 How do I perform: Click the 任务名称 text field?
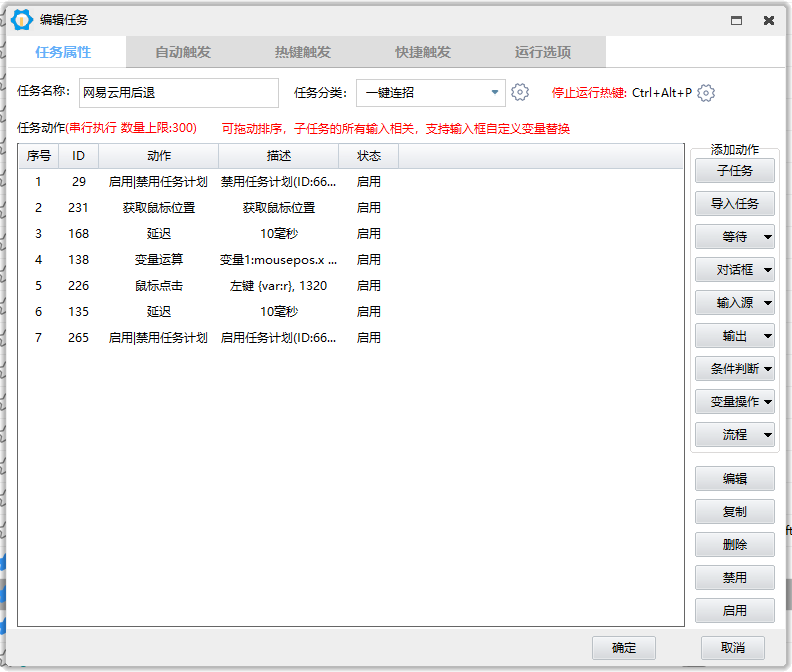pos(178,93)
